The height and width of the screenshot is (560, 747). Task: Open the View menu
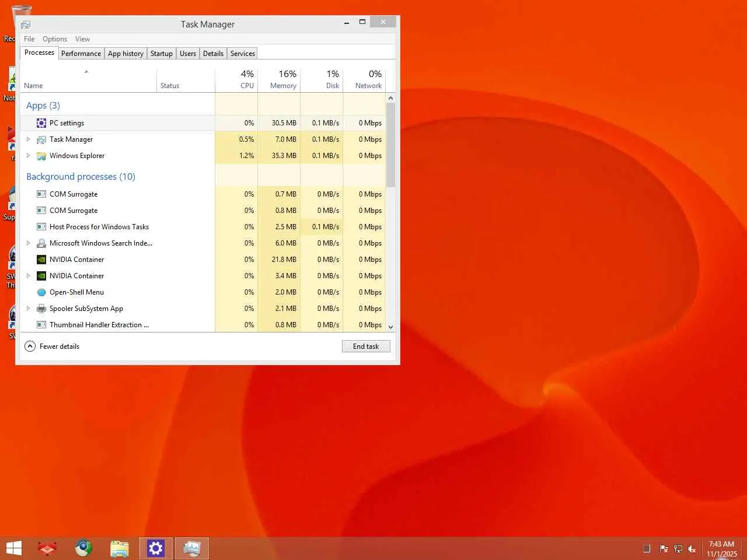pyautogui.click(x=82, y=39)
